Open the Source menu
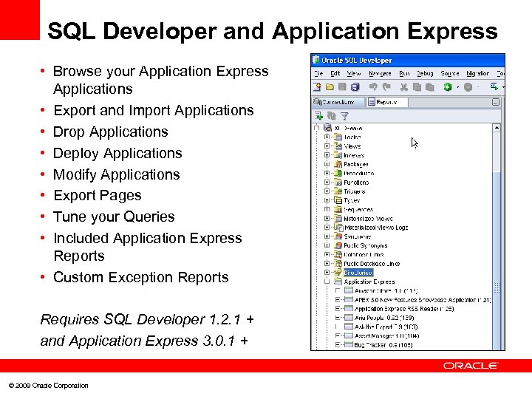Viewport: 532px width, 399px height. pyautogui.click(x=450, y=73)
